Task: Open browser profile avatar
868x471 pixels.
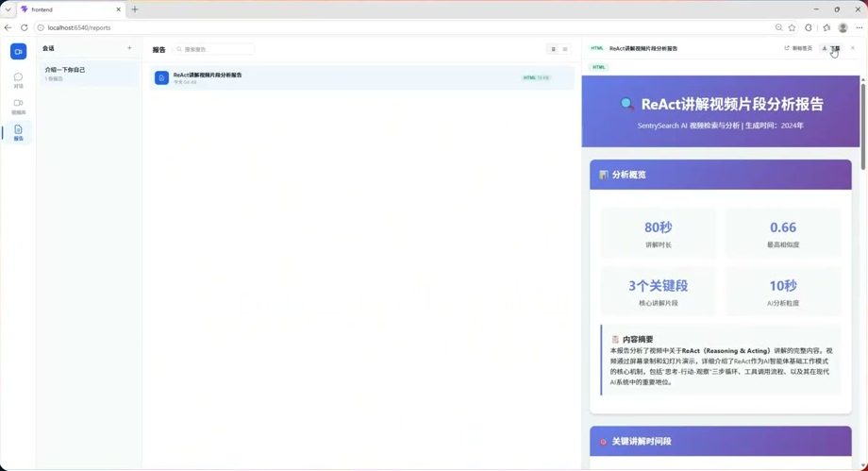Action: click(x=843, y=27)
